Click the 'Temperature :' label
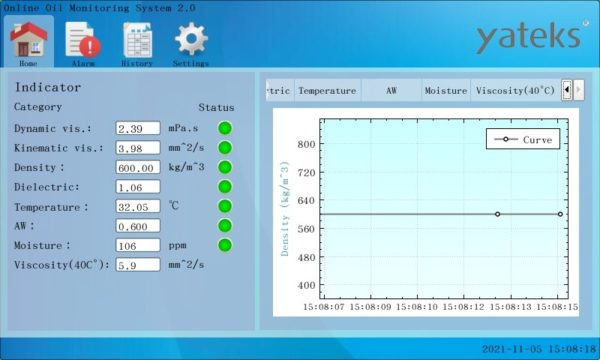 [51, 207]
